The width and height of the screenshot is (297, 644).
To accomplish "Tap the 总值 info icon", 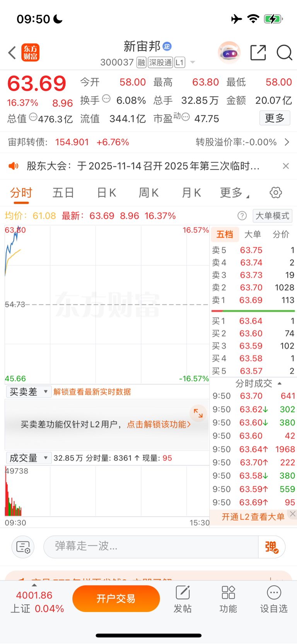I will [x=33, y=117].
